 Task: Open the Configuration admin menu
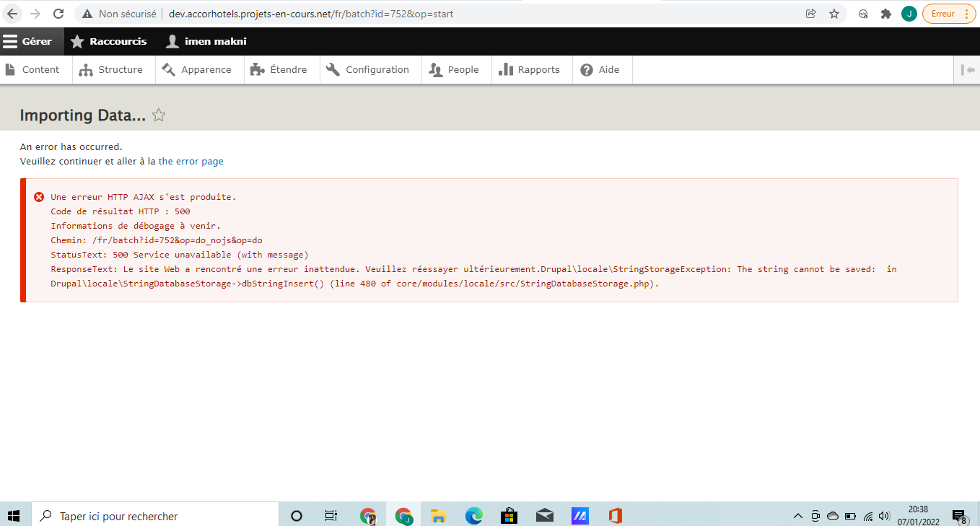(x=371, y=70)
